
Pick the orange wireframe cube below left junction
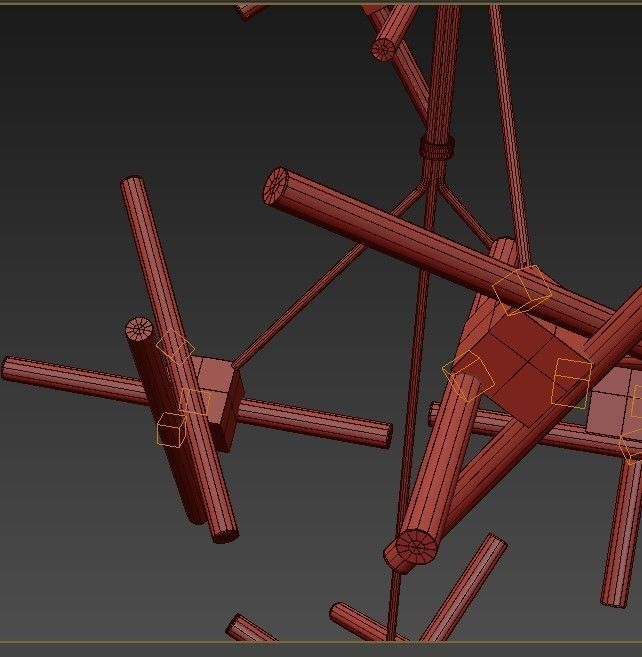171,429
